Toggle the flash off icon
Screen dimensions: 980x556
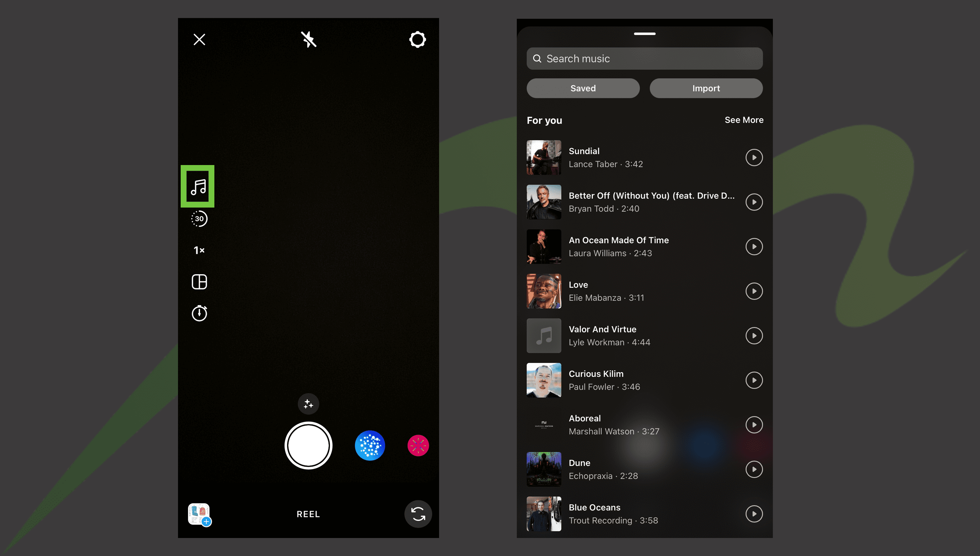[x=308, y=38]
